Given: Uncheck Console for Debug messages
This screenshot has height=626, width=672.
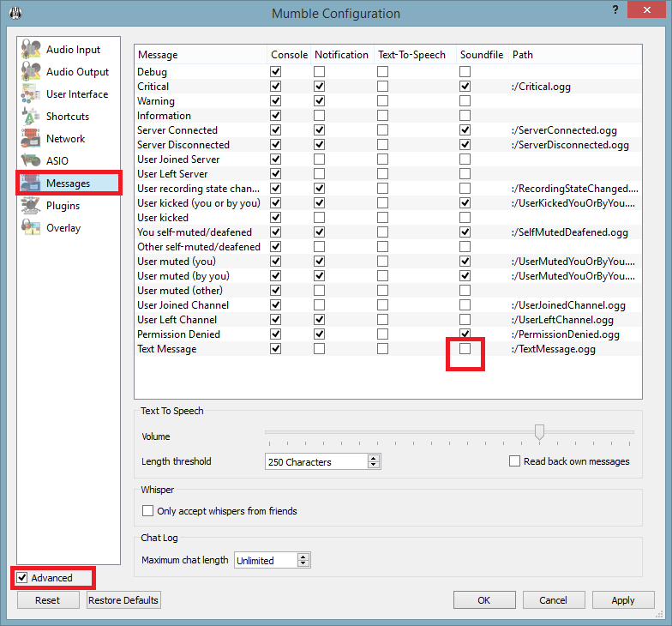Looking at the screenshot, I should 276,72.
